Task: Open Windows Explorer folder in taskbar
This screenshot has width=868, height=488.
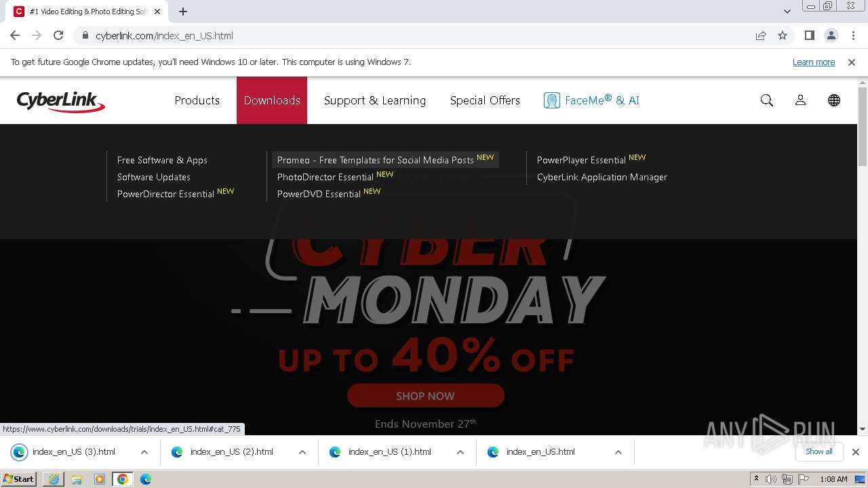Action: pyautogui.click(x=77, y=479)
